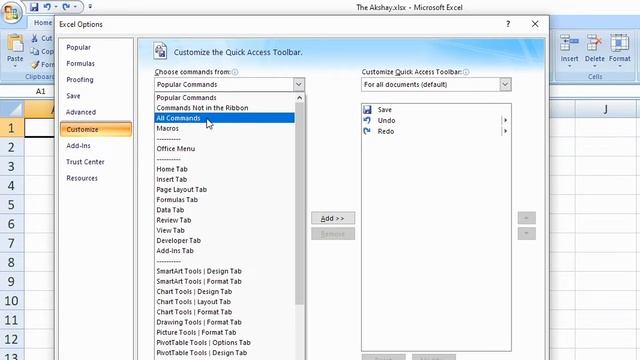Select Trust Center category
This screenshot has height=360, width=640.
click(x=85, y=162)
